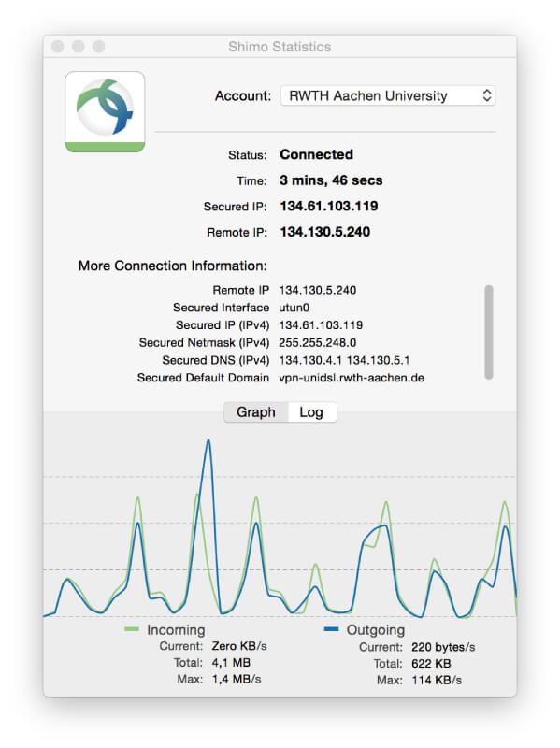
Task: Open the Account dropdown showing RWTH Aachen University
Action: pos(388,95)
